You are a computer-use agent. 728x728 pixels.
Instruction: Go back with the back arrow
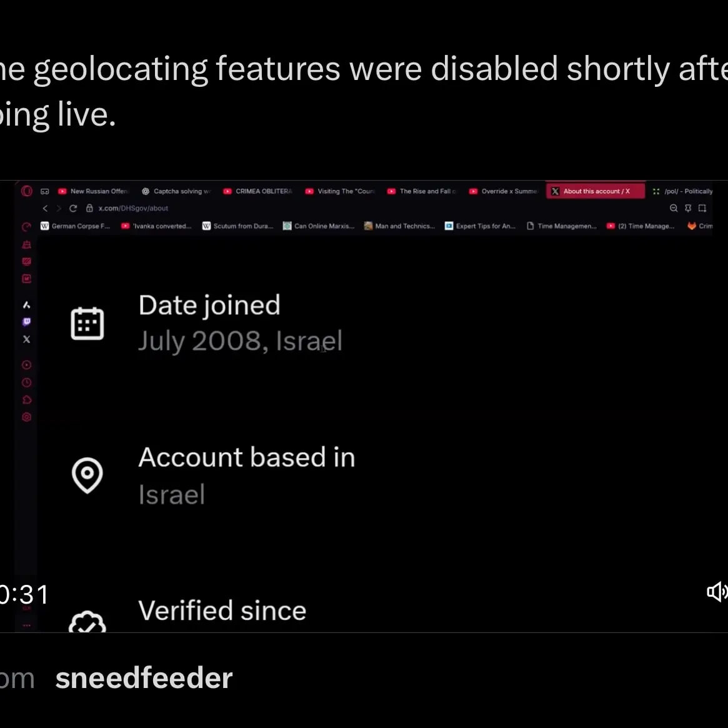pyautogui.click(x=45, y=208)
